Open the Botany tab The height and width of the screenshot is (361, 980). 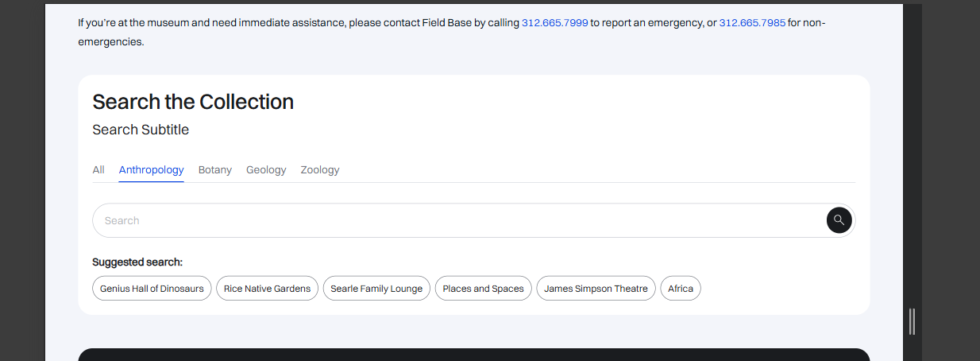(x=215, y=170)
